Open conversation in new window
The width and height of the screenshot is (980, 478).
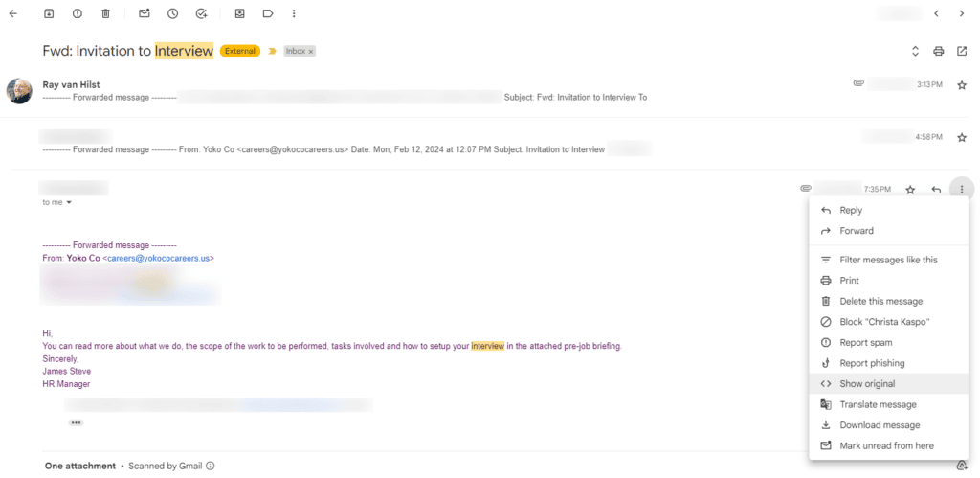click(x=962, y=51)
